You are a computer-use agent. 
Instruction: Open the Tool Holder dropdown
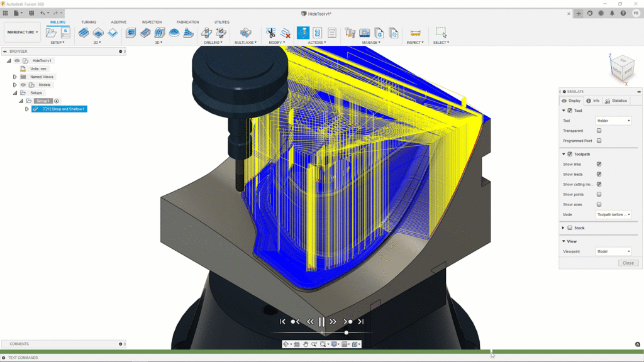pyautogui.click(x=613, y=121)
